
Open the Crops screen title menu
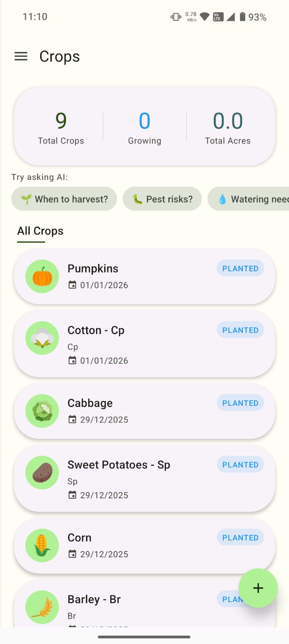pyautogui.click(x=59, y=56)
